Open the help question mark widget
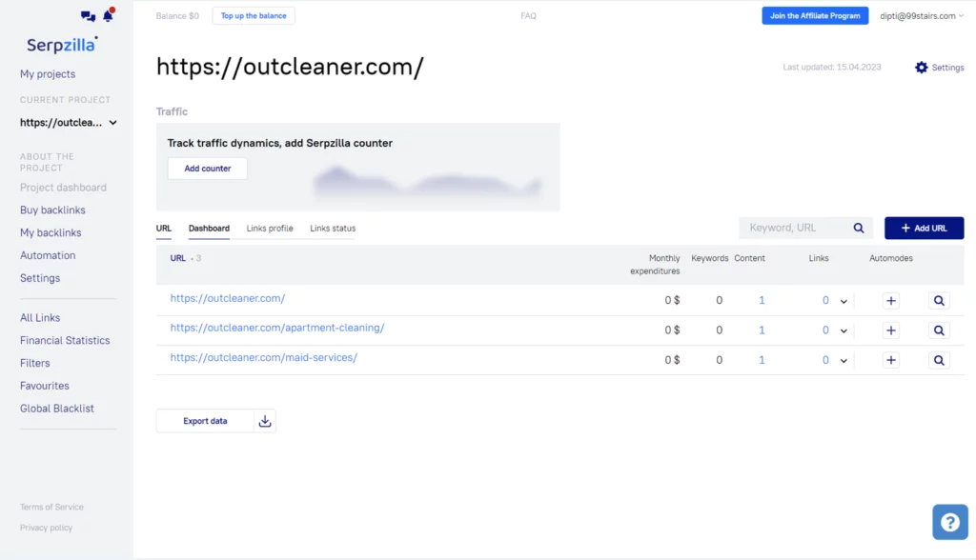The image size is (976, 560). click(950, 522)
